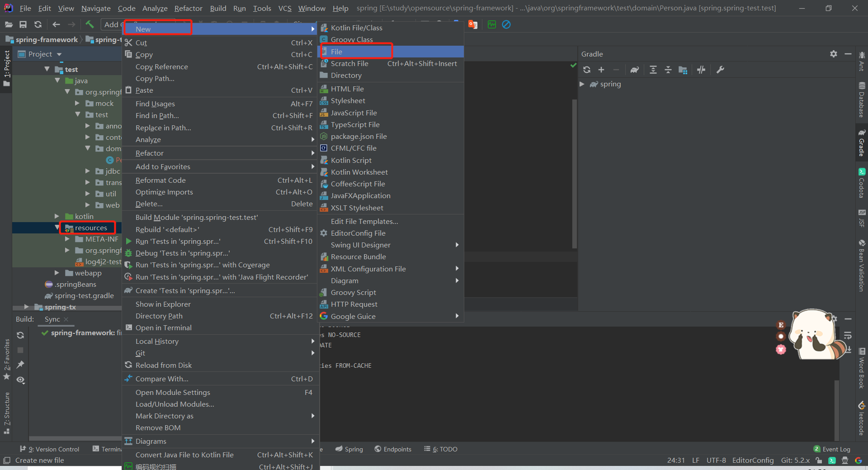
Task: Open the Navigate menu in menu bar
Action: click(x=96, y=8)
